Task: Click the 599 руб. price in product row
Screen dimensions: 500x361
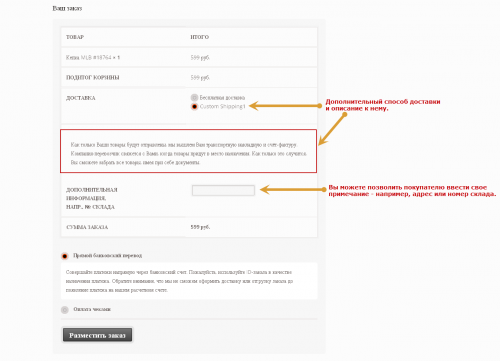Action: click(200, 57)
